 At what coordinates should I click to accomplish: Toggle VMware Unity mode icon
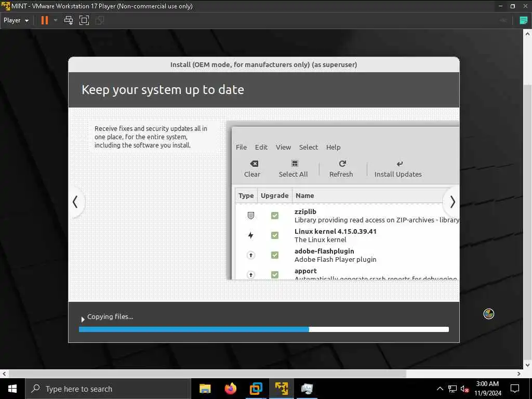(100, 20)
